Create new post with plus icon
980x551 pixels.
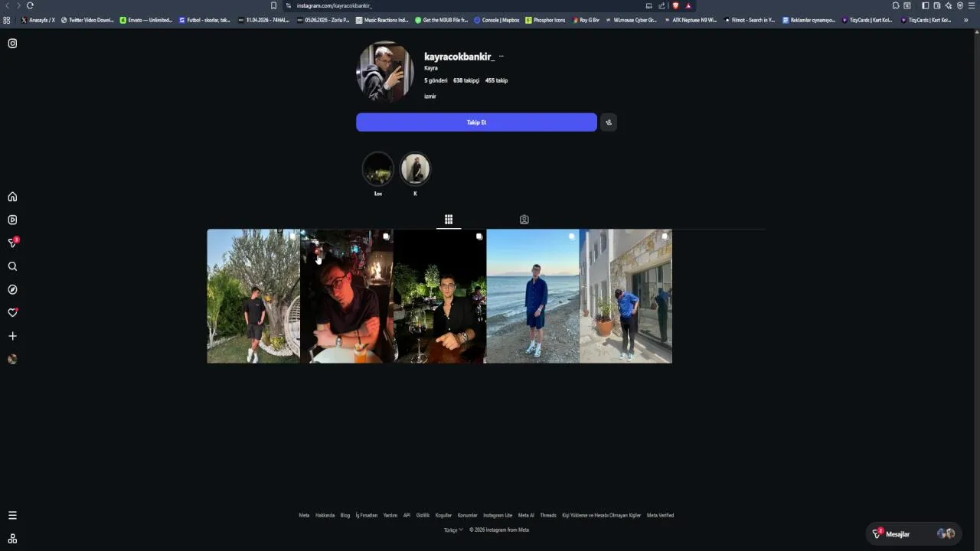click(x=12, y=336)
